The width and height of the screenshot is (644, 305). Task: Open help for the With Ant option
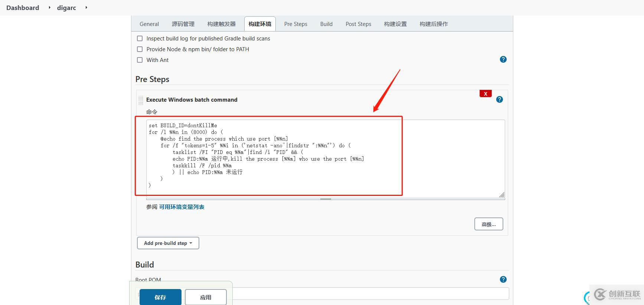tap(503, 59)
